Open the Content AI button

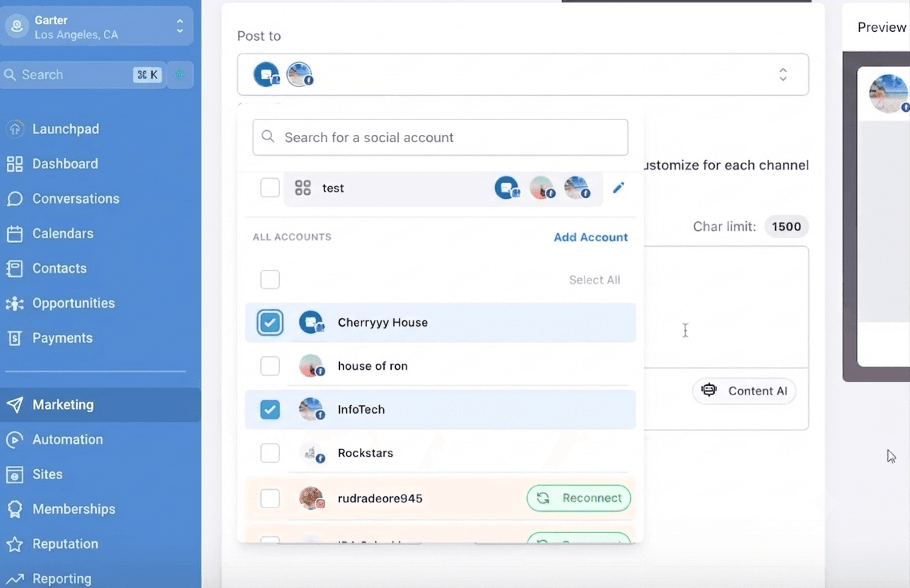click(744, 391)
